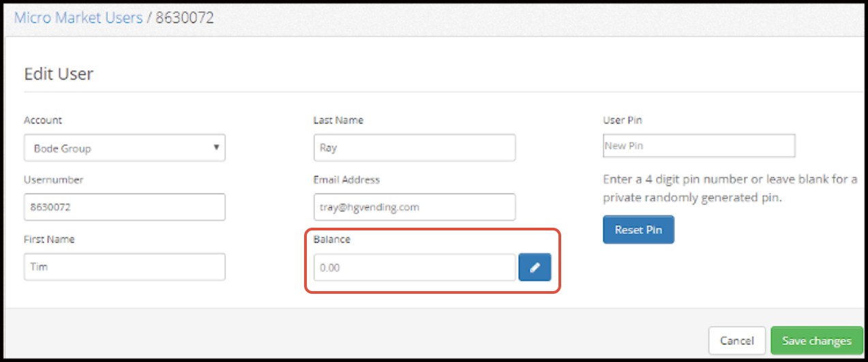This screenshot has height=362, width=868.
Task: Select the Email Address input field
Action: [x=415, y=207]
